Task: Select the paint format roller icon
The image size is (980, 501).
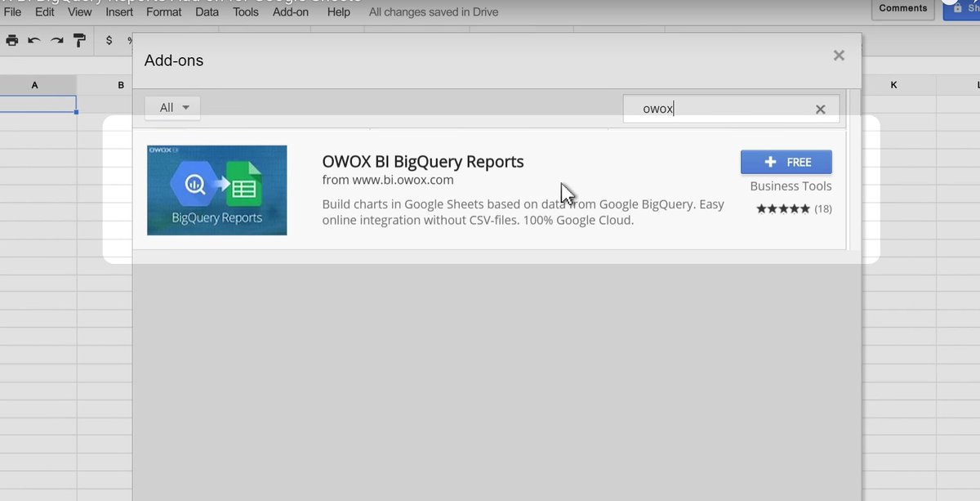Action: pos(79,40)
